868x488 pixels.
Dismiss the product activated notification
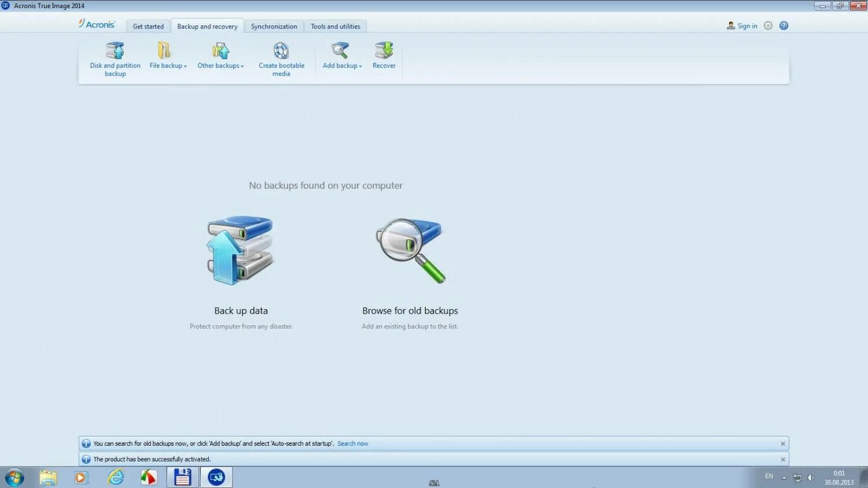click(x=783, y=460)
